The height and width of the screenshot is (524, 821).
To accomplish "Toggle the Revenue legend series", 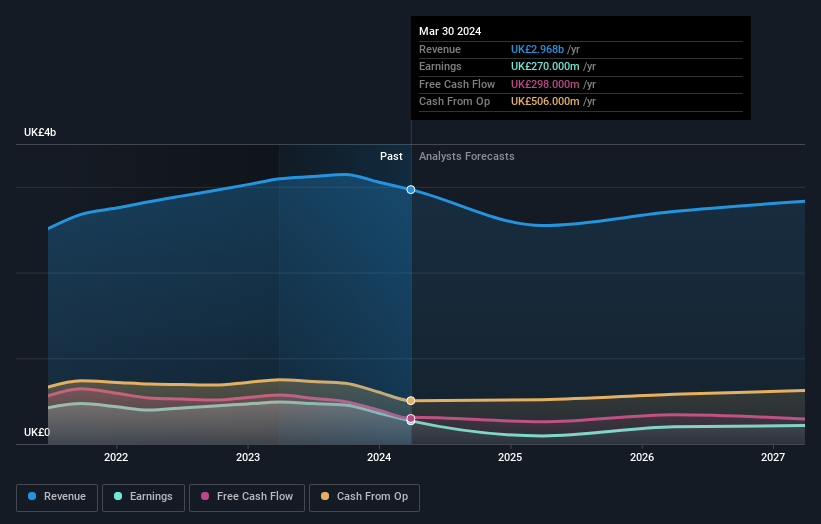I will pyautogui.click(x=57, y=497).
